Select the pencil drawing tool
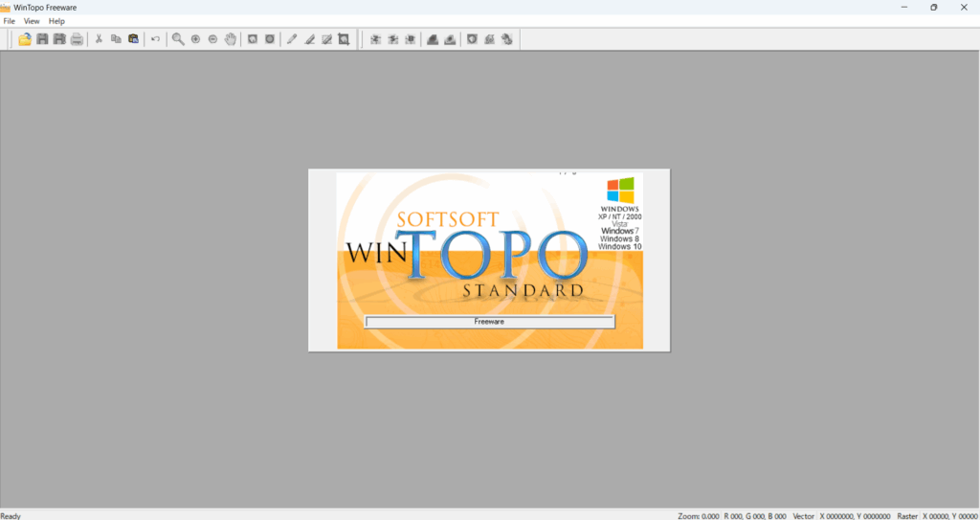Image resolution: width=980 pixels, height=520 pixels. coord(291,39)
